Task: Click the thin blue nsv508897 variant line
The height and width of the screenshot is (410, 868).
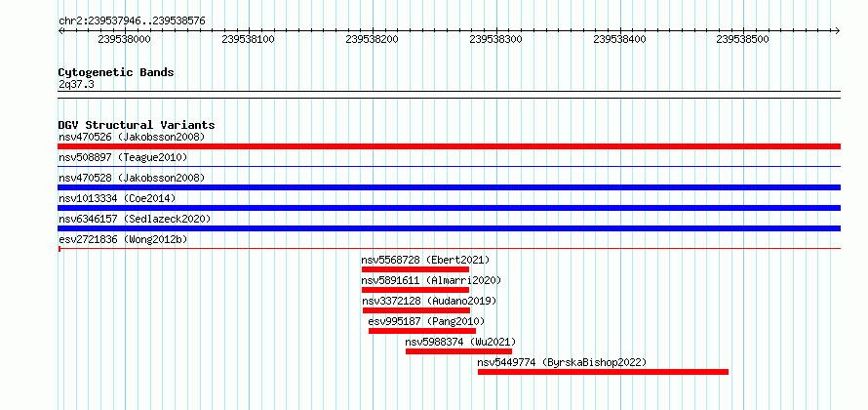Action: pyautogui.click(x=449, y=166)
